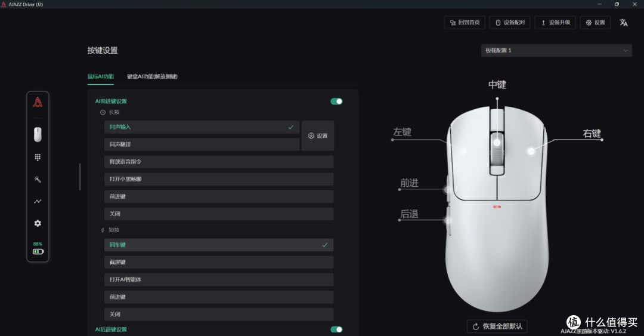Click the 前进 side button hotspot

coord(447,190)
